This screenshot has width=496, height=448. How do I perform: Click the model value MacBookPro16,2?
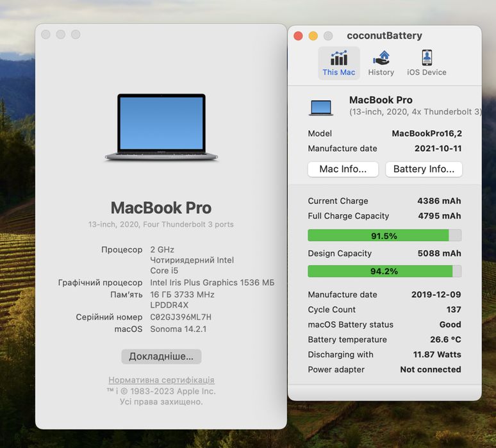click(427, 133)
